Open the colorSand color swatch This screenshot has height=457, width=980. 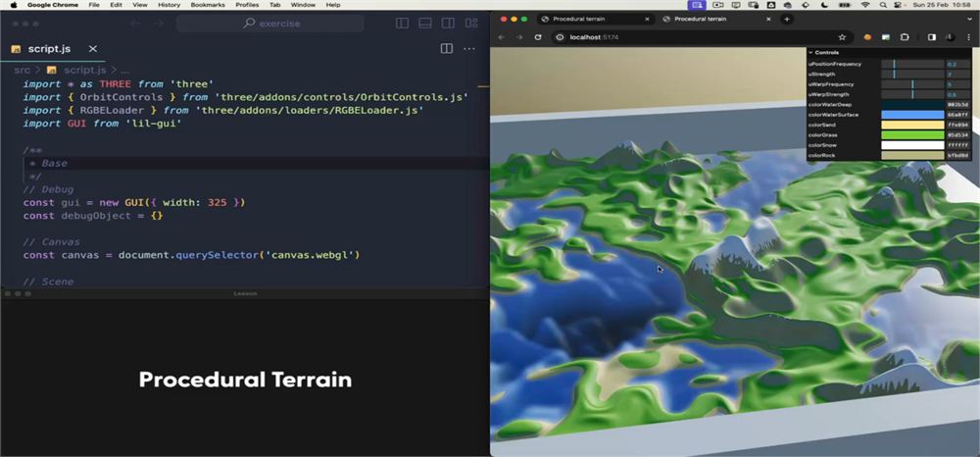pyautogui.click(x=911, y=125)
